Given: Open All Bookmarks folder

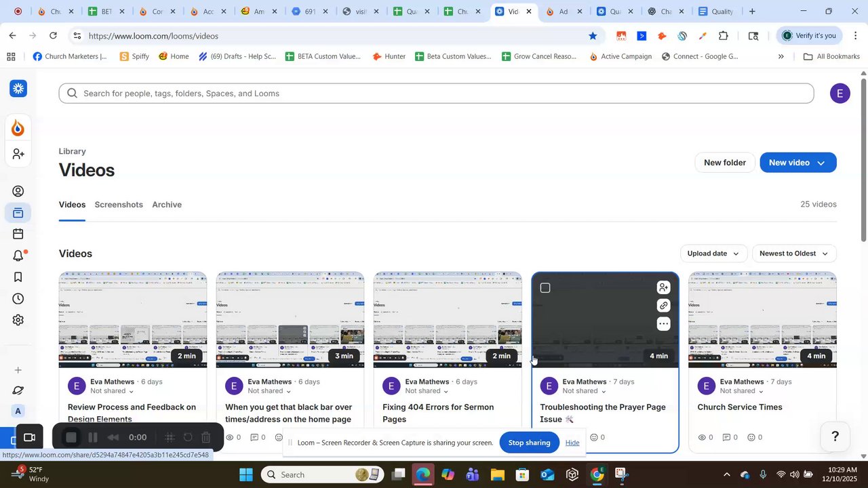Looking at the screenshot, I should pyautogui.click(x=831, y=57).
